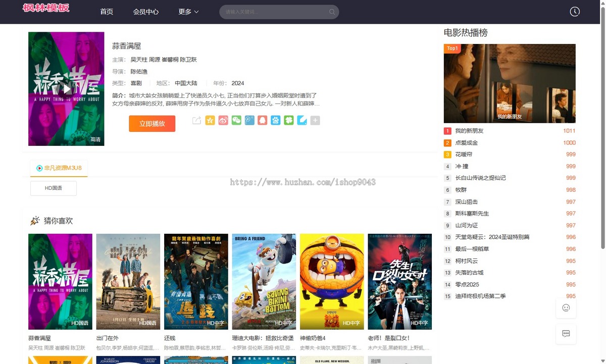
Task: Open the chat bubble floating button
Action: click(566, 334)
